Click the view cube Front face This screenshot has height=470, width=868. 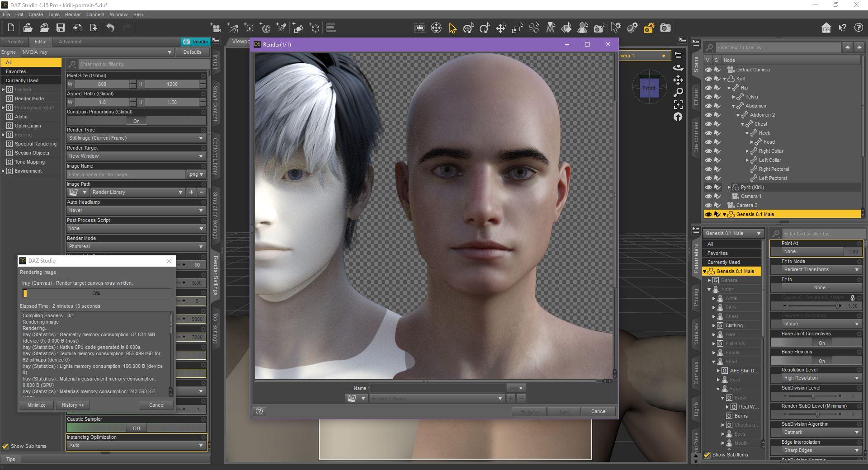click(649, 88)
